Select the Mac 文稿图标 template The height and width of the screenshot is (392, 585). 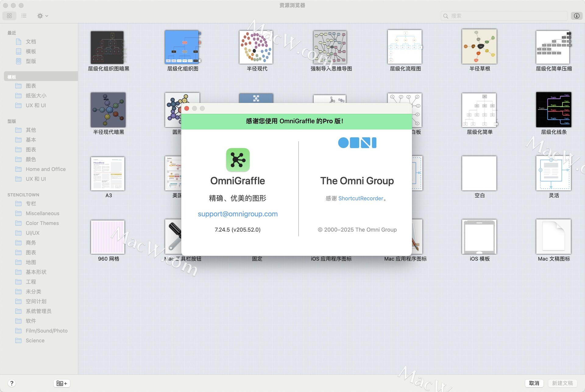[x=554, y=237]
